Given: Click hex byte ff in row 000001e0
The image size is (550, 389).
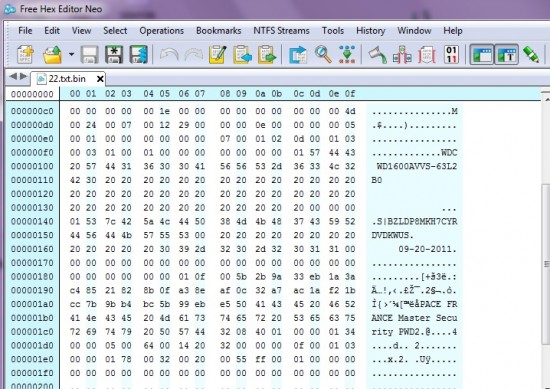Looking at the screenshot, I should click(x=260, y=360).
